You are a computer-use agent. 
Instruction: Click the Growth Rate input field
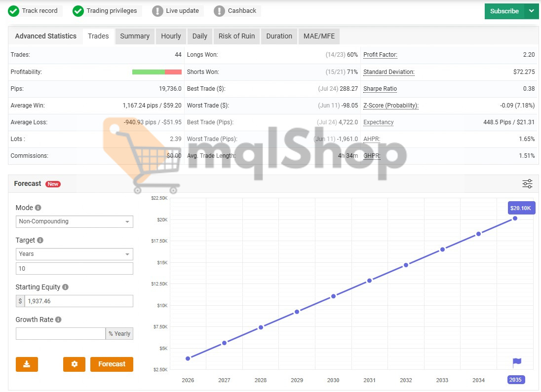tap(61, 334)
